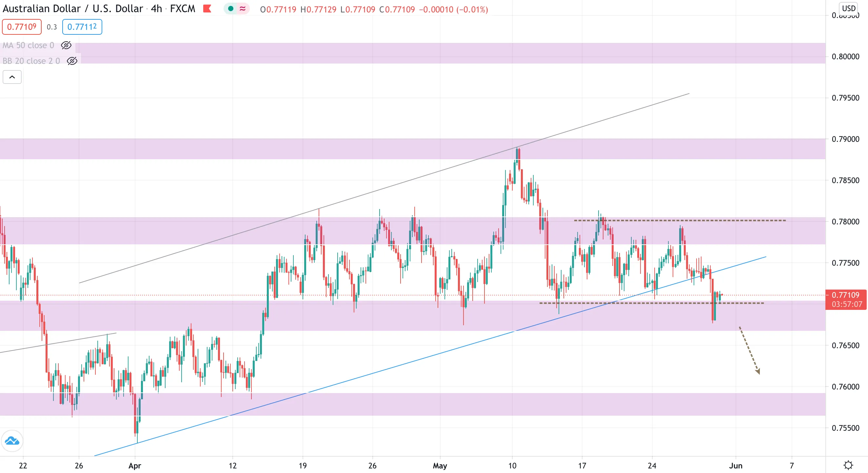Image resolution: width=868 pixels, height=473 pixels.
Task: Click the Apr date label on time axis
Action: click(135, 465)
